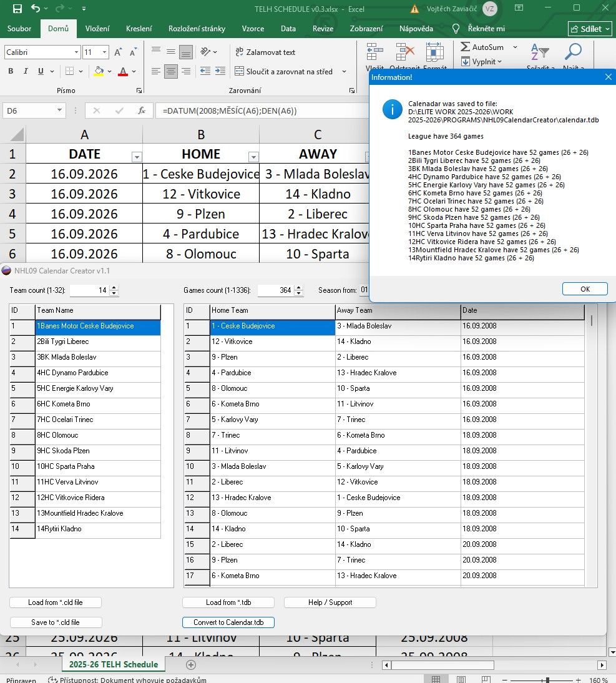The image size is (616, 683).
Task: Click Save to *.cld file button
Action: coord(56,622)
